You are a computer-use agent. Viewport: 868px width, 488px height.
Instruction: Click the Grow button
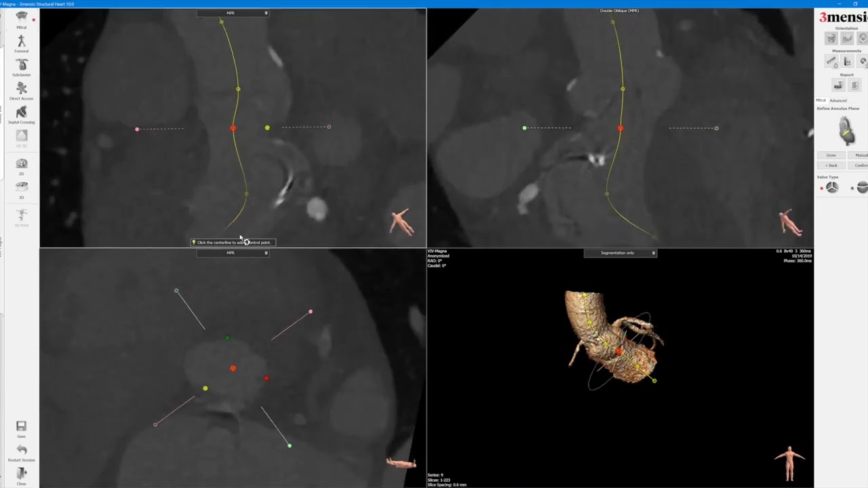(x=831, y=155)
